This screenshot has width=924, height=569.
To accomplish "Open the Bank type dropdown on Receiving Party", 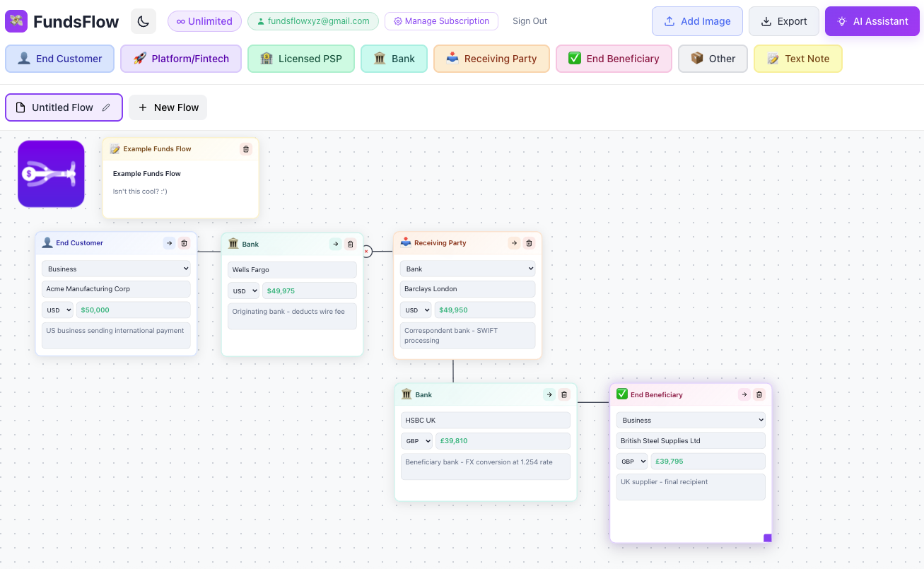I will (467, 268).
